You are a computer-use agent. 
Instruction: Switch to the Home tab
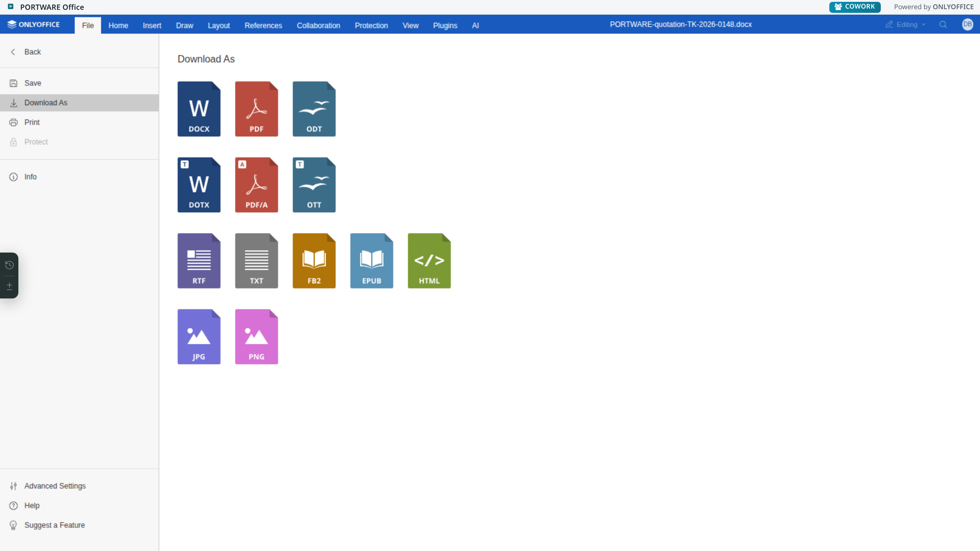click(x=118, y=25)
